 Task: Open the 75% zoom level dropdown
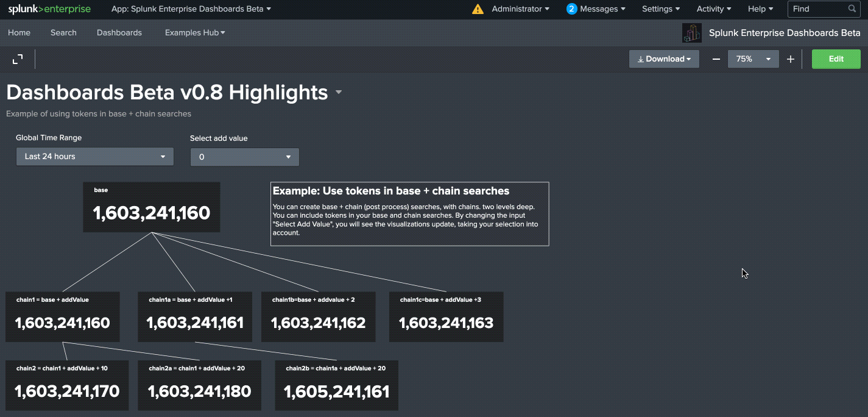[753, 59]
